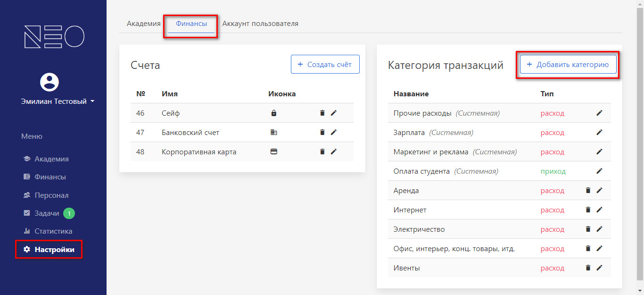Switch to Аккаунт пользователя tab
The height and width of the screenshot is (295, 644).
coord(260,23)
